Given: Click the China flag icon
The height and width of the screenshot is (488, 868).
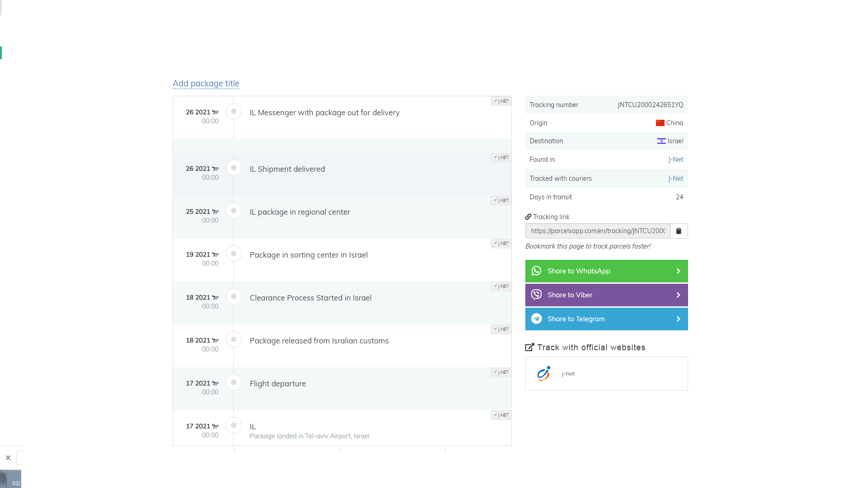Looking at the screenshot, I should click(660, 123).
